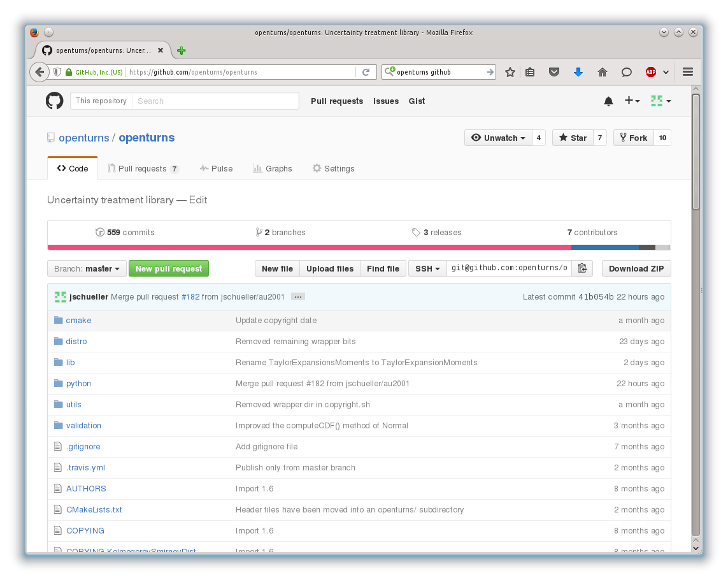This screenshot has width=728, height=580.
Task: Open GitHub home via the octocat logo
Action: (x=54, y=100)
